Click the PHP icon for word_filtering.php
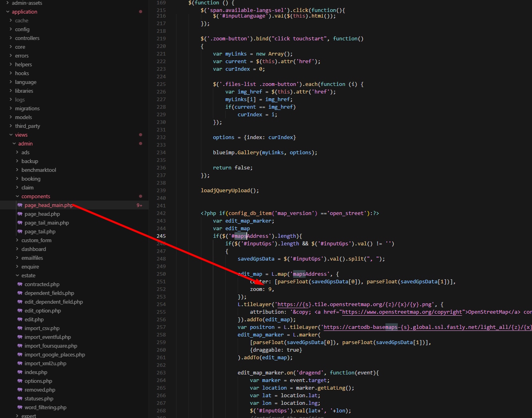The image size is (532, 418). 20,408
